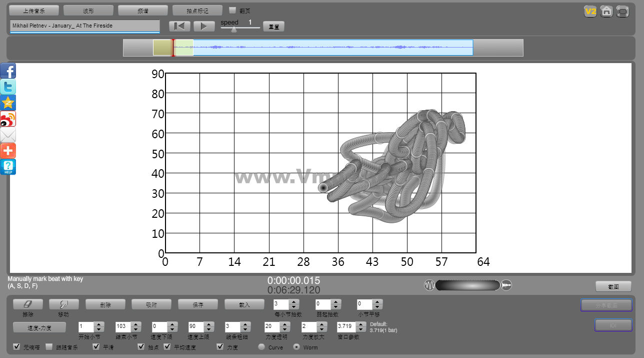The height and width of the screenshot is (358, 644).
Task: Increase 每小节拍数 beats-per-bar stepper
Action: pos(294,301)
